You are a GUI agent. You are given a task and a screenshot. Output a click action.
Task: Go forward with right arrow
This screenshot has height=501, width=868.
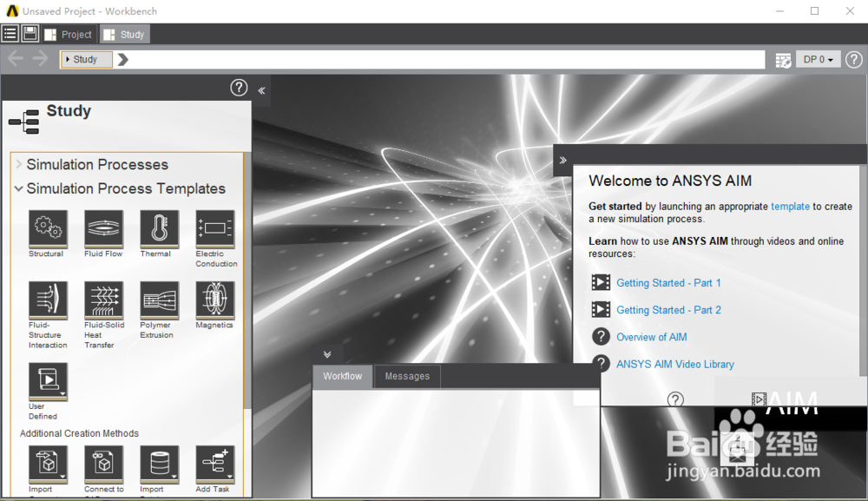pos(41,58)
